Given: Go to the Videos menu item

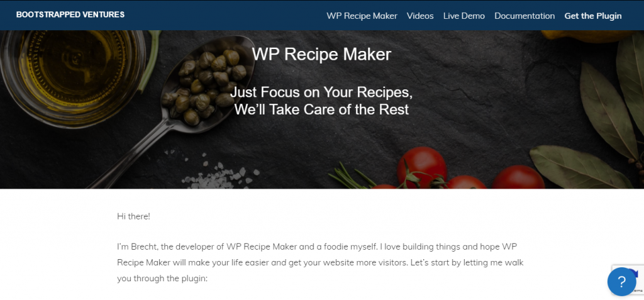Looking at the screenshot, I should [420, 16].
